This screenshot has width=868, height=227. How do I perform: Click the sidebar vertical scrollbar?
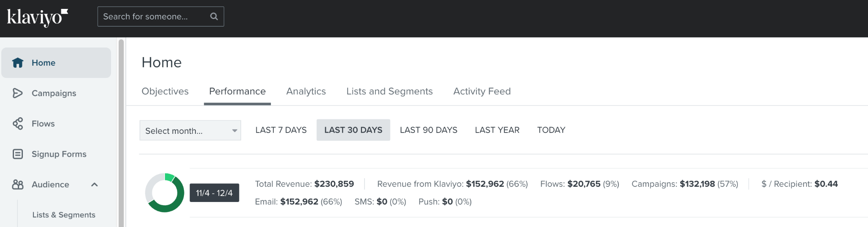121,133
